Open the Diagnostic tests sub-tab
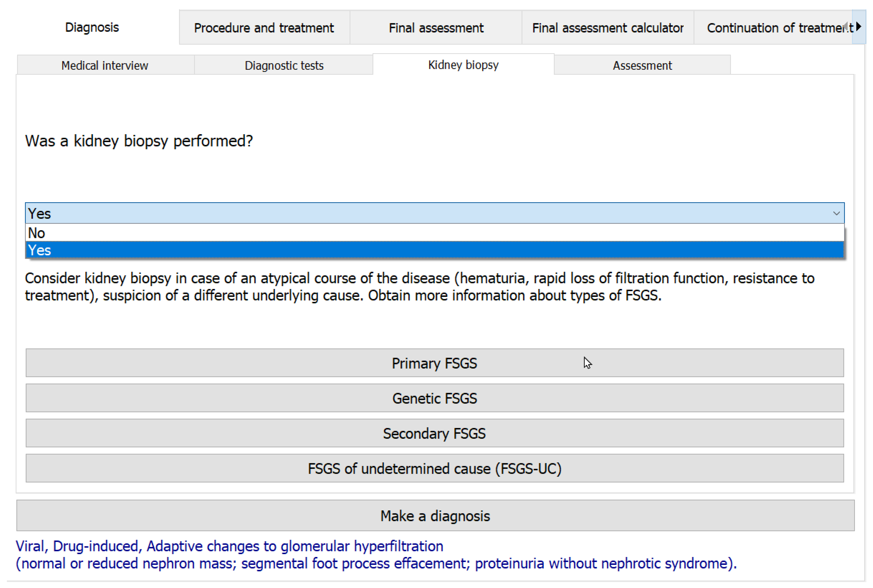 [284, 66]
